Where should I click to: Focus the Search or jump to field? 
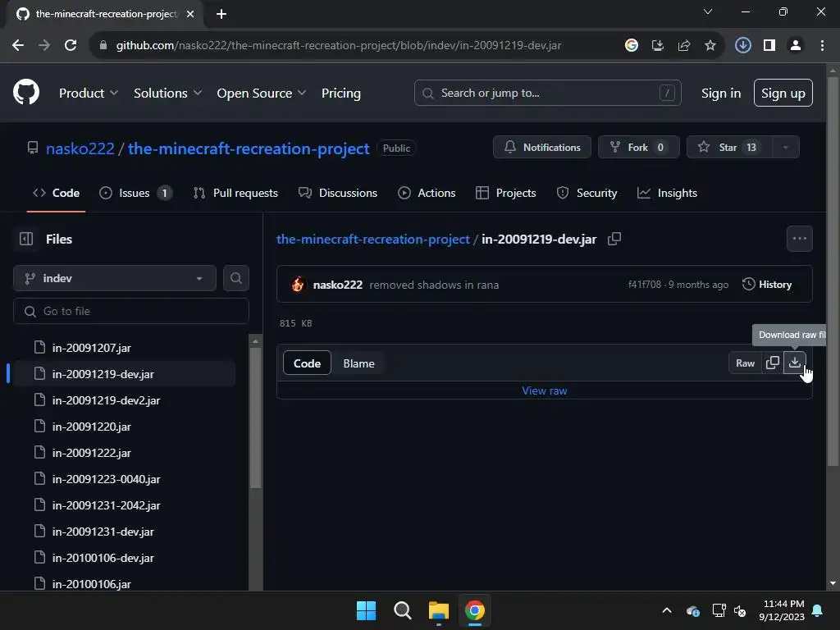547,93
